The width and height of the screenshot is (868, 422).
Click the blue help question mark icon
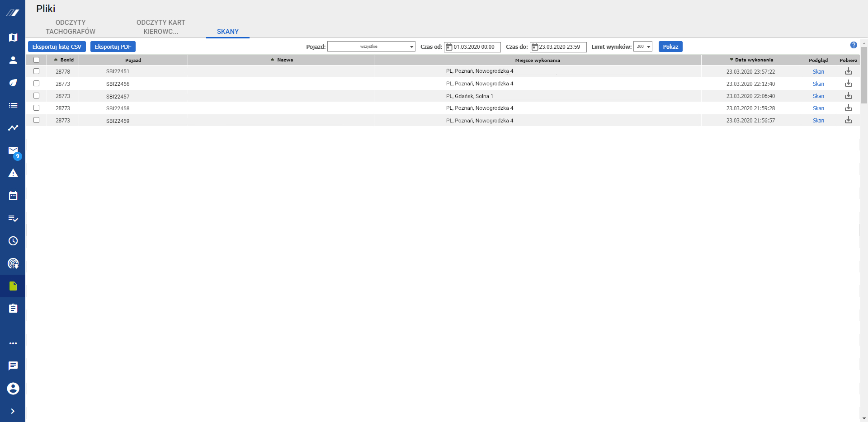pos(854,45)
